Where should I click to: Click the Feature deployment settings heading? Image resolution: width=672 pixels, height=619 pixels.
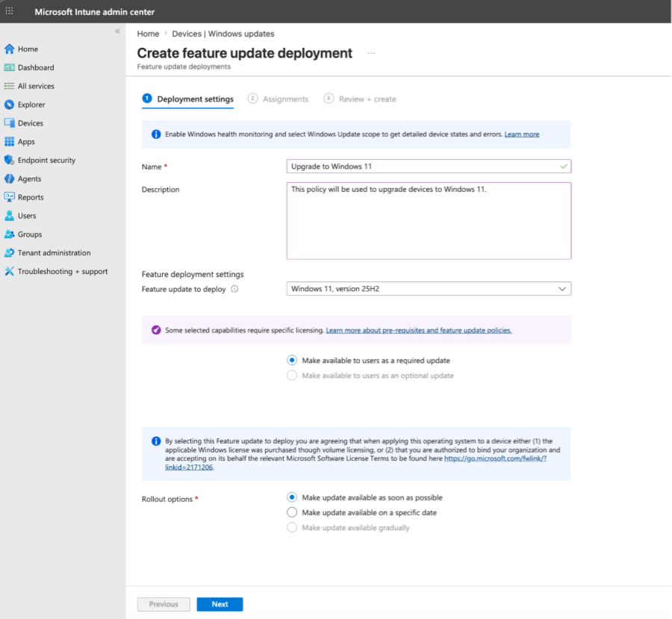tap(193, 274)
